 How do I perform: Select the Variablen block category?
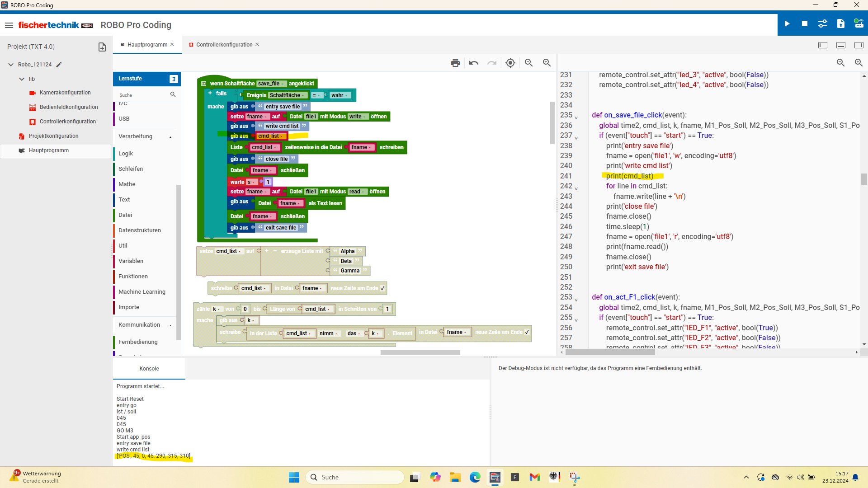coord(131,261)
